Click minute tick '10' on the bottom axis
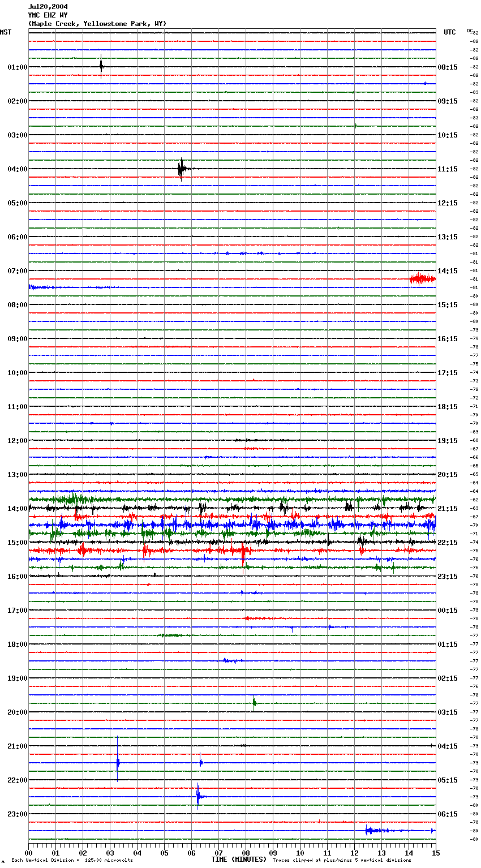The height and width of the screenshot is (868, 481). [x=300, y=853]
